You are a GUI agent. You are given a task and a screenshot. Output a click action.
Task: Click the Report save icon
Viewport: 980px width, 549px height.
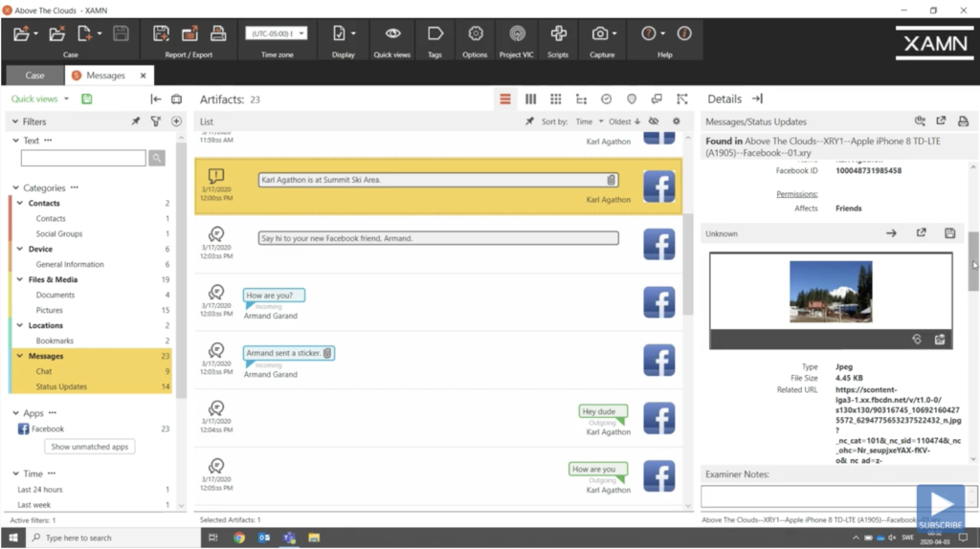161,33
